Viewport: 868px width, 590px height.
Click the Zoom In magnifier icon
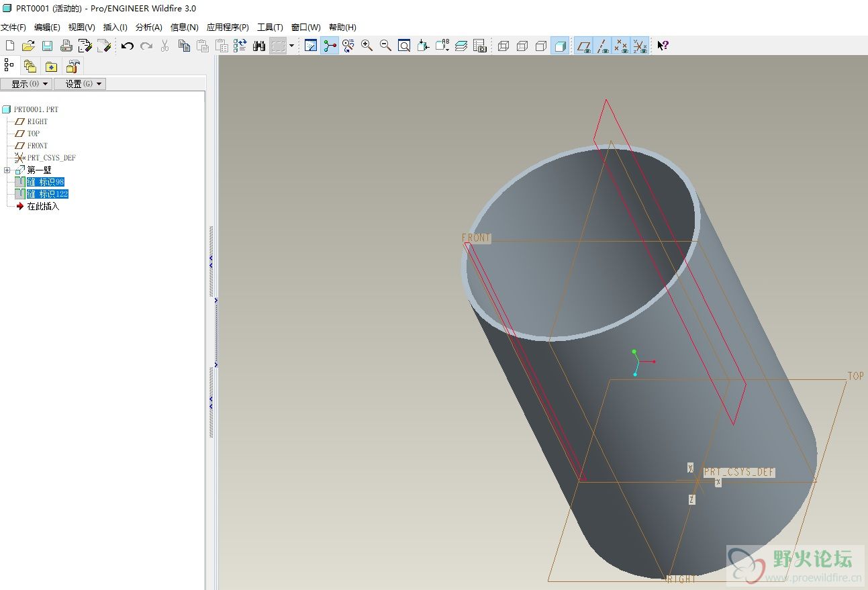367,46
